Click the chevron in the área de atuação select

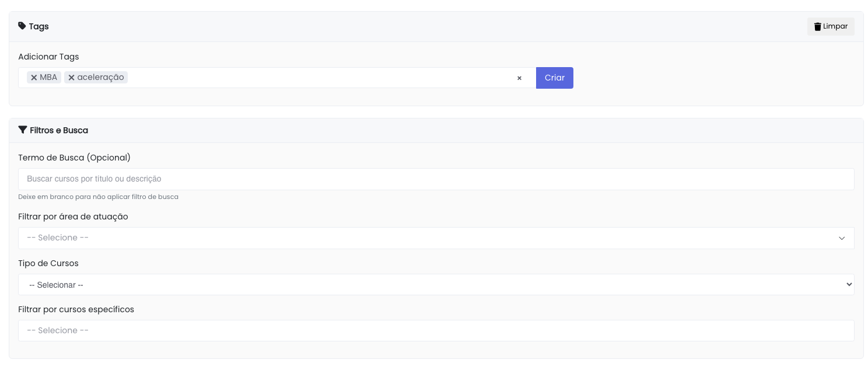(842, 238)
